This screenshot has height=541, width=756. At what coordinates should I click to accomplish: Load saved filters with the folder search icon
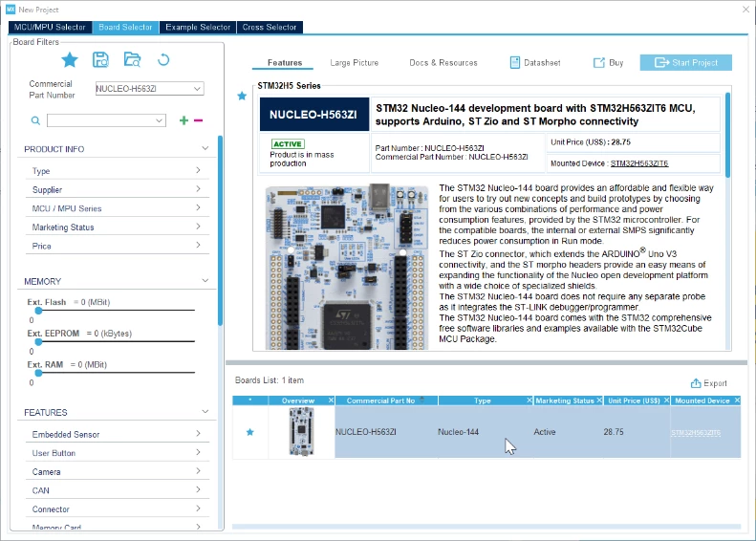(x=132, y=60)
